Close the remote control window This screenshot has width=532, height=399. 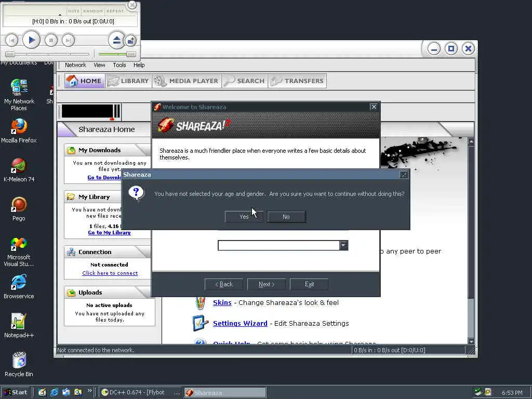click(132, 5)
